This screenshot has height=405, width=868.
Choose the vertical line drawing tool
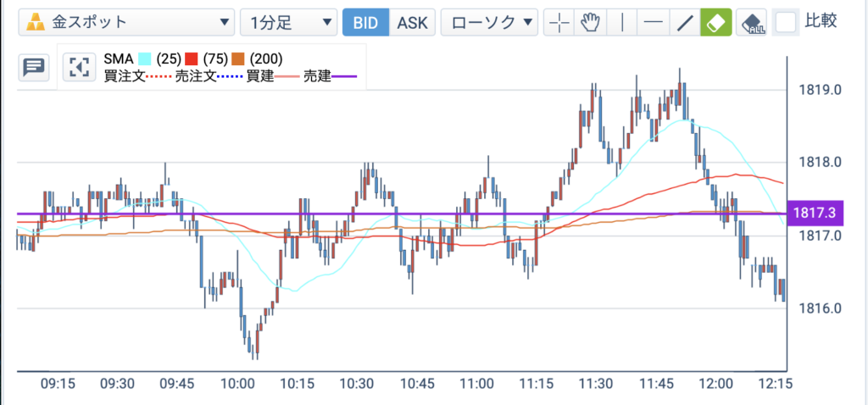pos(622,23)
